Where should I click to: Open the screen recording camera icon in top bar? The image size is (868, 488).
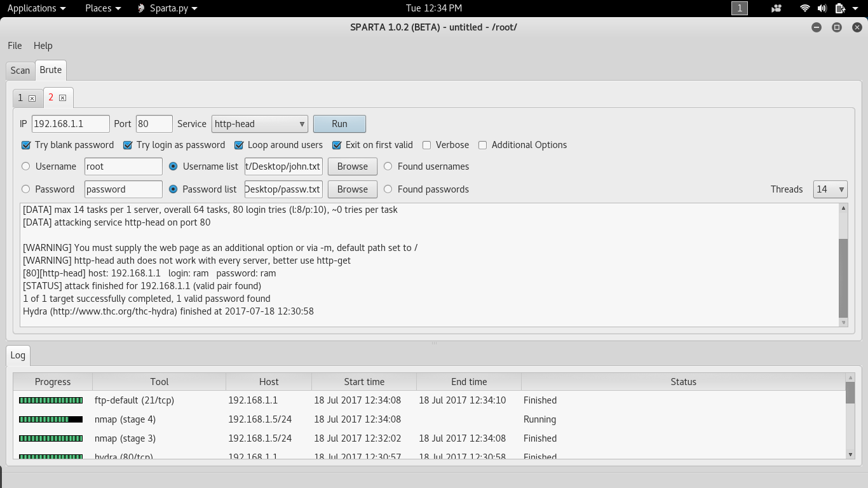(776, 8)
